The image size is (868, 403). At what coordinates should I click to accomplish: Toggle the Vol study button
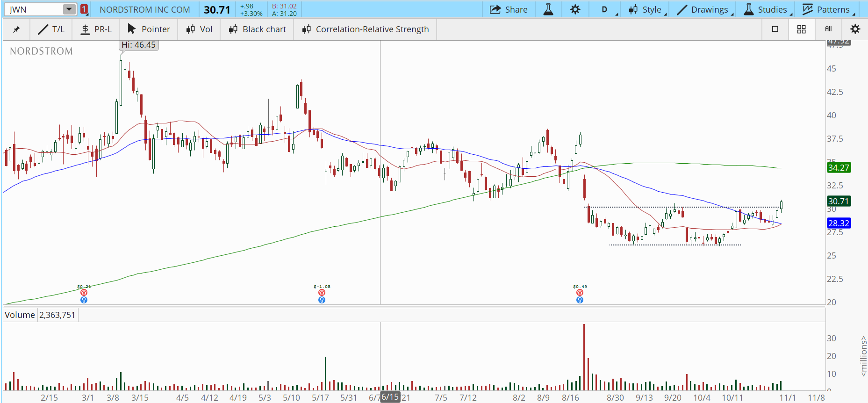199,29
